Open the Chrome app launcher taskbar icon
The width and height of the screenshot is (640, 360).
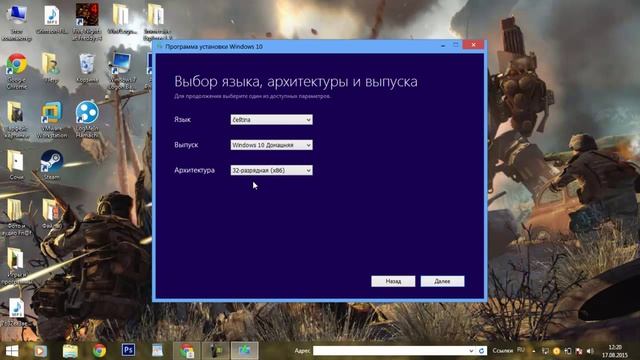click(x=187, y=351)
